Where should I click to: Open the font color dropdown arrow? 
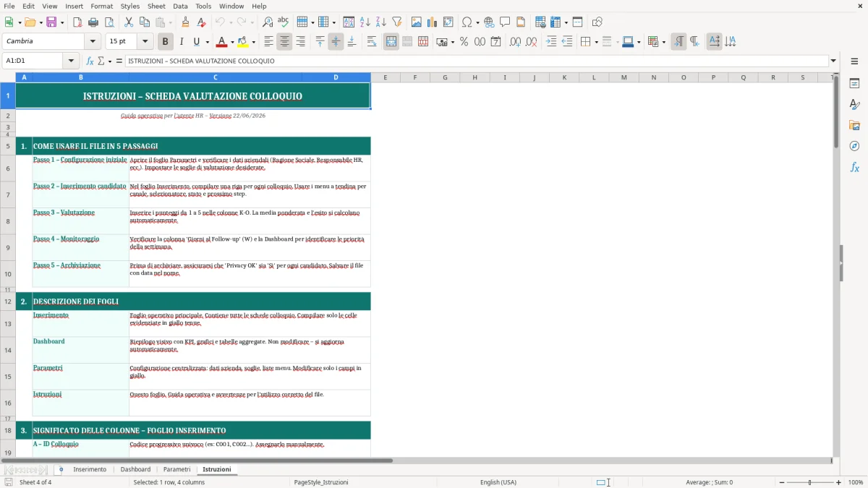tap(233, 42)
